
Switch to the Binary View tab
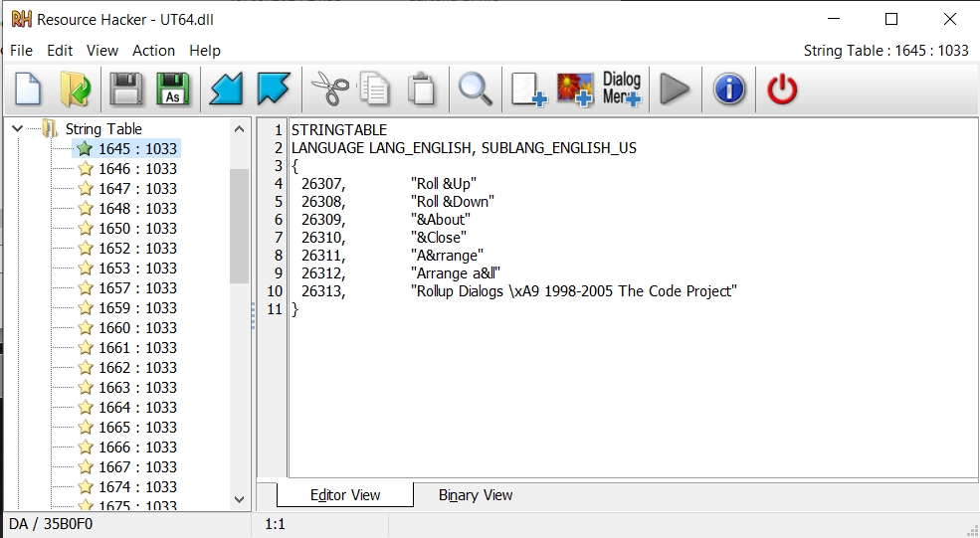[x=476, y=495]
